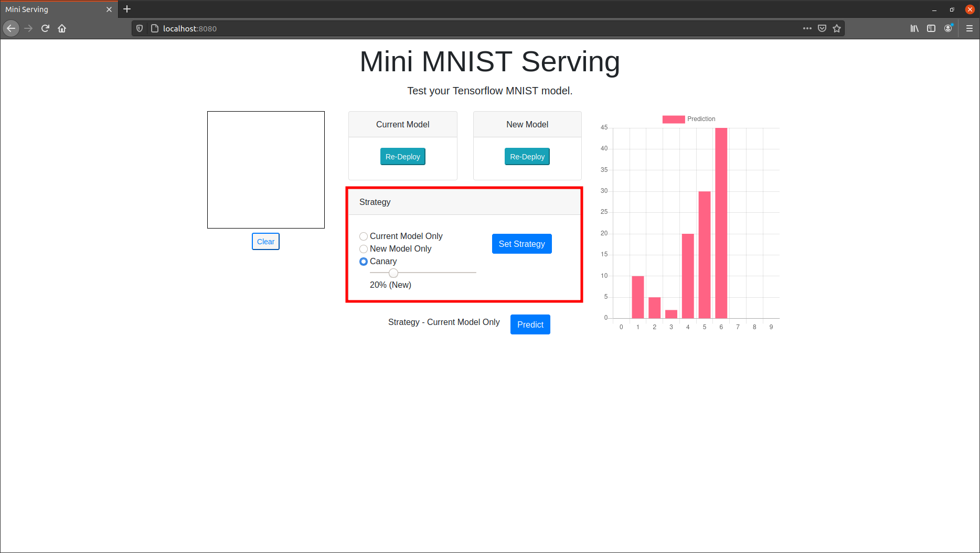This screenshot has height=553, width=980.
Task: Click the chart bar for digit 4
Action: [x=688, y=276]
